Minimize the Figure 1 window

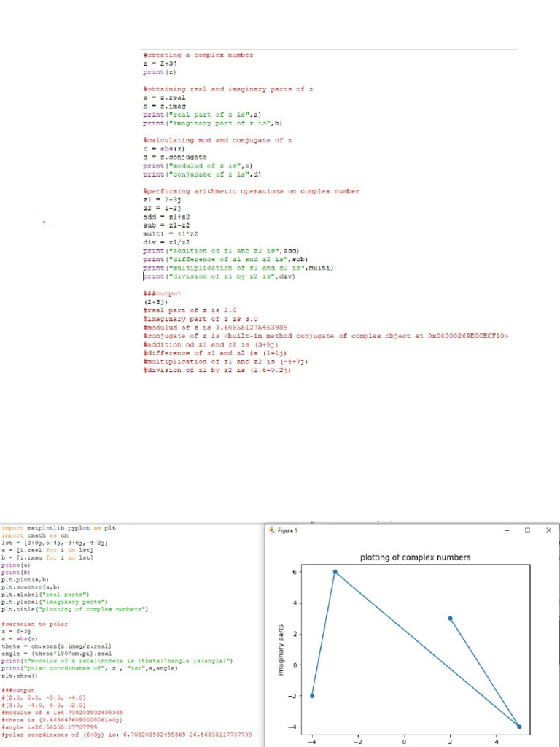[x=507, y=530]
